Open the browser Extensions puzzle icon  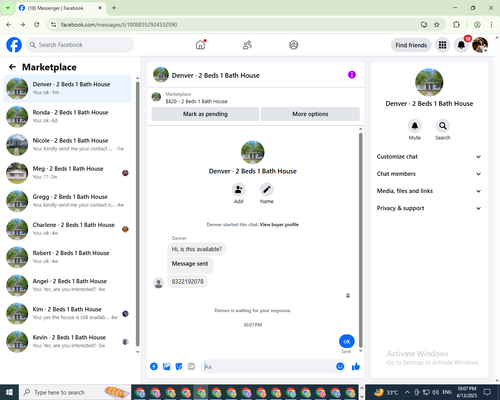[x=456, y=24]
